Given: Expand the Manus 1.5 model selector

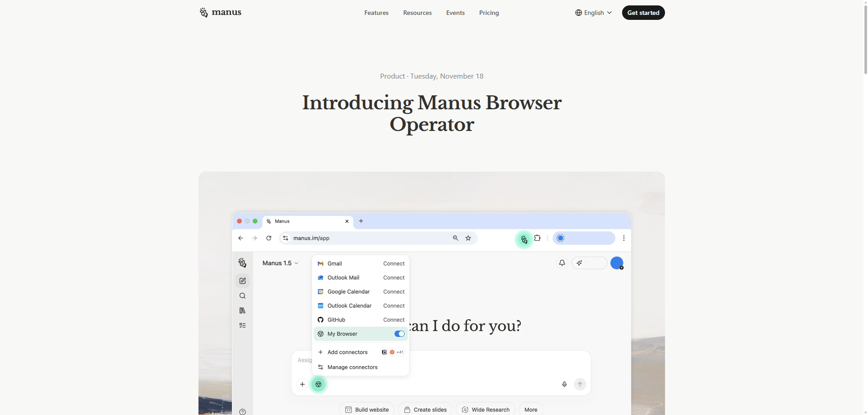Looking at the screenshot, I should pyautogui.click(x=280, y=263).
